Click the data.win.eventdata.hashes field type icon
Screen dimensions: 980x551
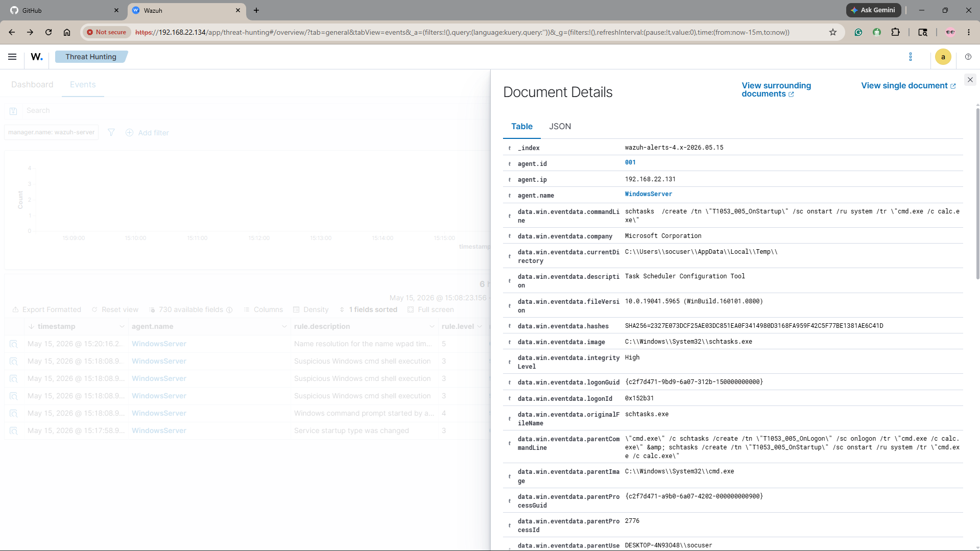pos(509,326)
